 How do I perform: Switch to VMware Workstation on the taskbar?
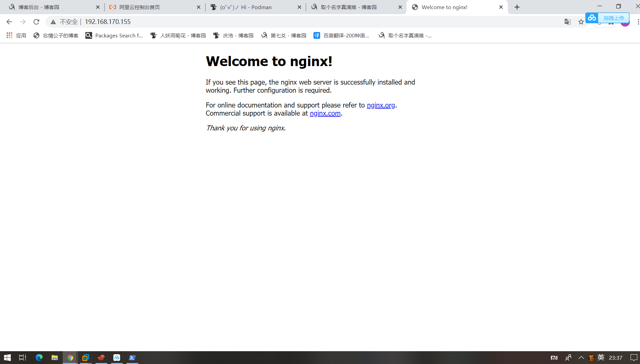pos(86,358)
